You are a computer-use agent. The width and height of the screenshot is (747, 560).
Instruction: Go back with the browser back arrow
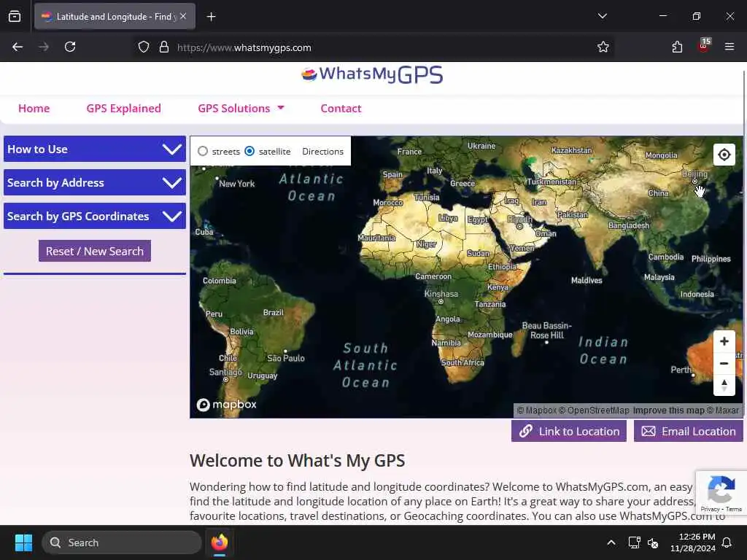18,47
